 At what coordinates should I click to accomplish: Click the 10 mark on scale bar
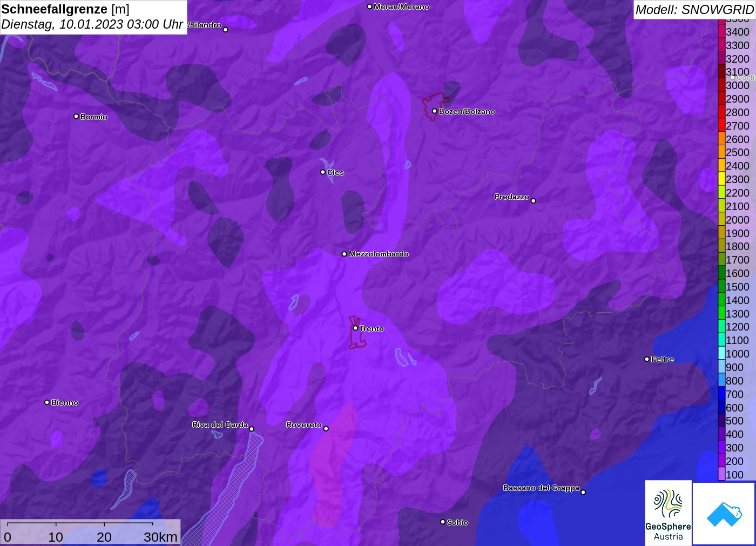tap(56, 537)
